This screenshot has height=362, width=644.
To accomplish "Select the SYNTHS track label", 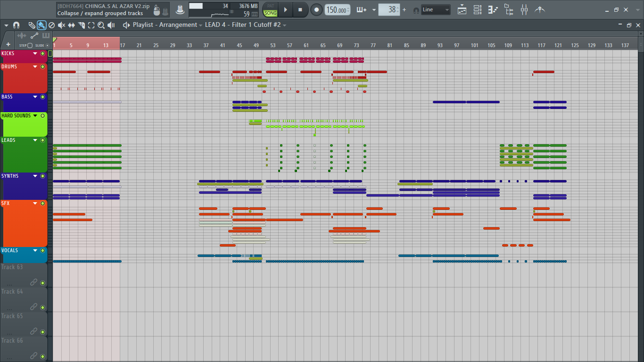I will [x=10, y=176].
